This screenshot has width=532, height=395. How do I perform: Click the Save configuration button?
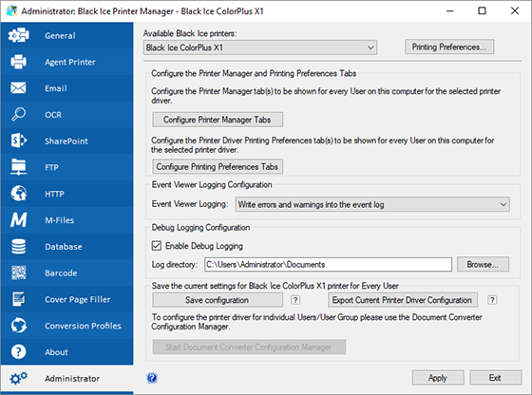(218, 300)
